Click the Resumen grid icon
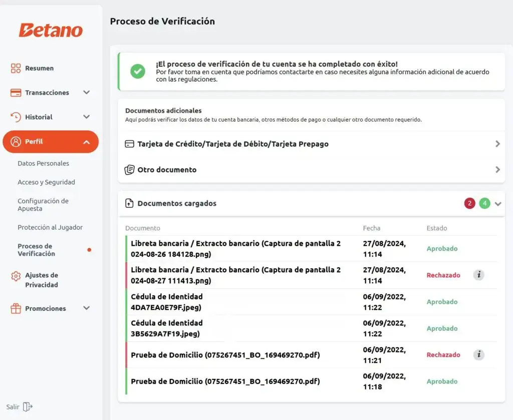This screenshot has height=420, width=513. [x=16, y=69]
